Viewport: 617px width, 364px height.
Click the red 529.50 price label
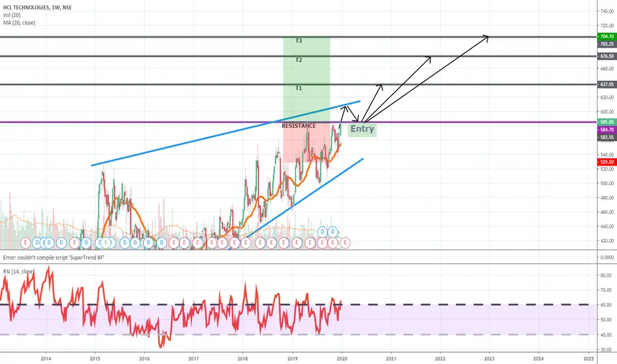pyautogui.click(x=607, y=162)
